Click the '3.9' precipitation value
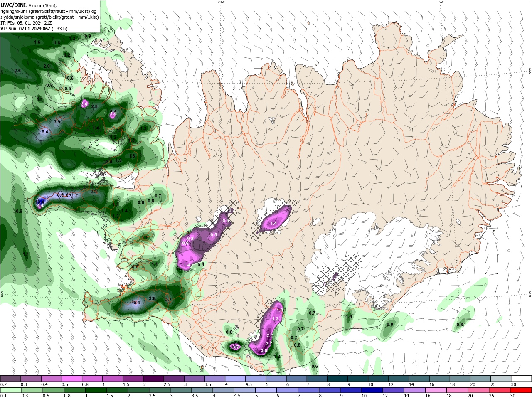The height and width of the screenshot is (399, 532). [57, 122]
